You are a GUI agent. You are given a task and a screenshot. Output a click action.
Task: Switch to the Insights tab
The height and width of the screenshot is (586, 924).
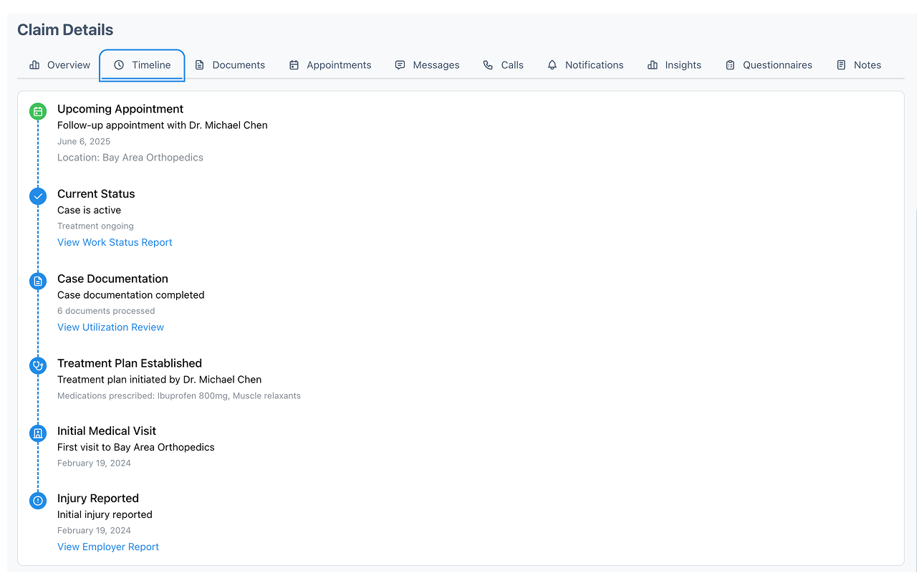coord(674,64)
